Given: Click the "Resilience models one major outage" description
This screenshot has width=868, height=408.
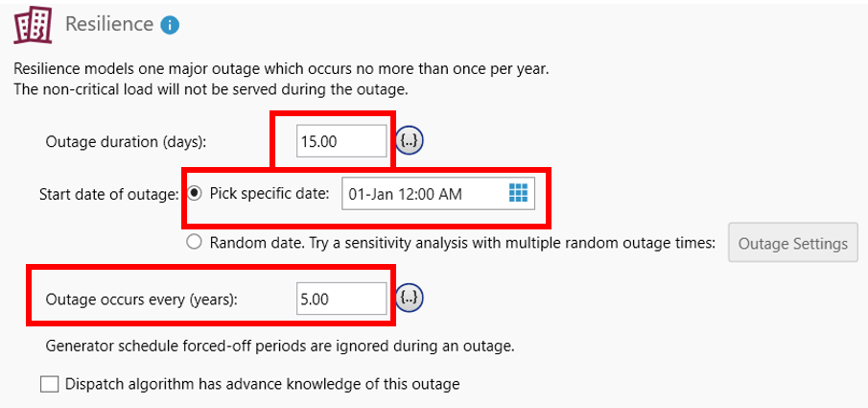Looking at the screenshot, I should click(280, 69).
